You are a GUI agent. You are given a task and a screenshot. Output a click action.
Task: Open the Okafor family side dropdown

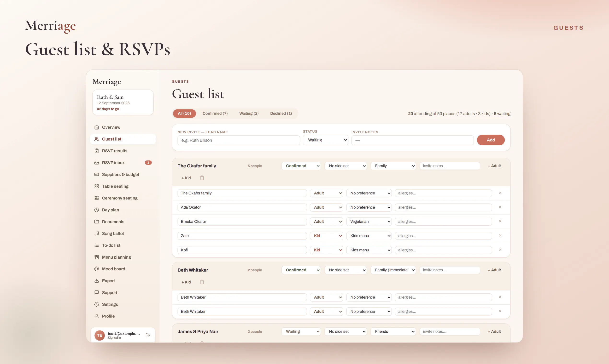point(346,166)
